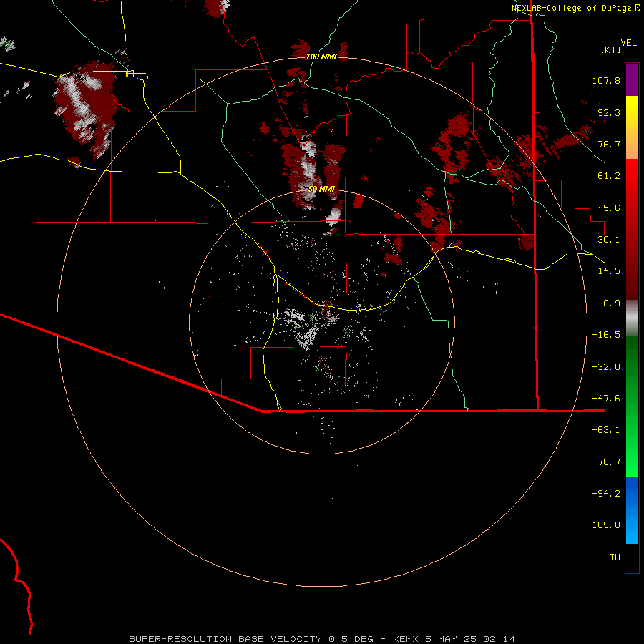This screenshot has height=644, width=644.
Task: Click the [KT] units label
Action: 611,49
